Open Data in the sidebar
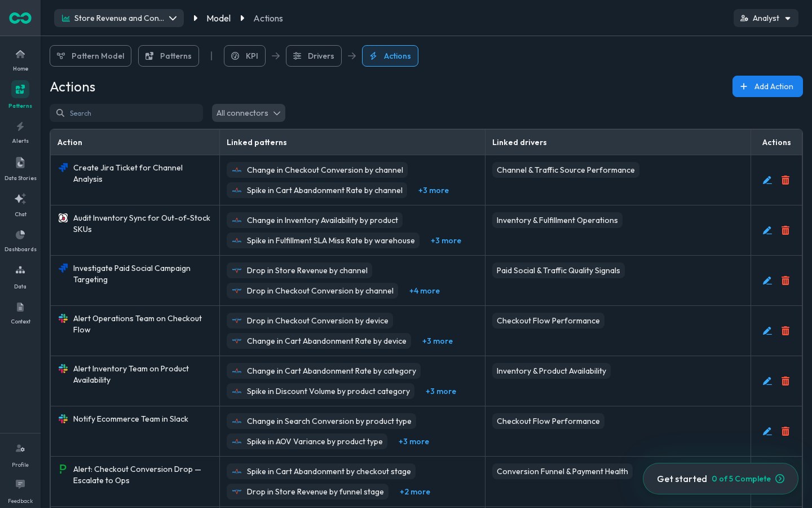The height and width of the screenshot is (508, 812). pos(20,277)
